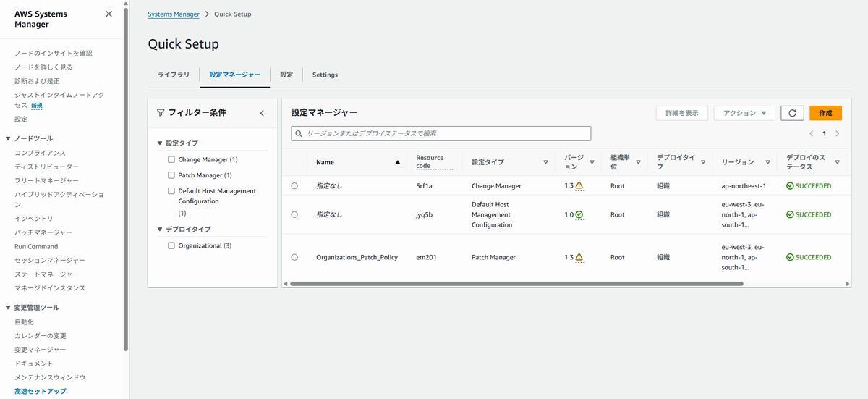Go to the next page arrow
Viewport: 868px width, 399px height.
[x=837, y=133]
